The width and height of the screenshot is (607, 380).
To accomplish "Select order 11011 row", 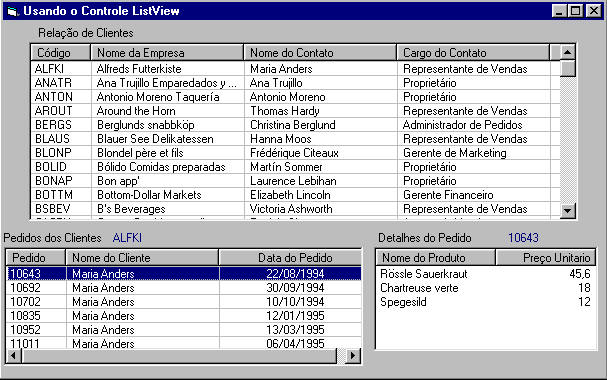I will (x=184, y=343).
